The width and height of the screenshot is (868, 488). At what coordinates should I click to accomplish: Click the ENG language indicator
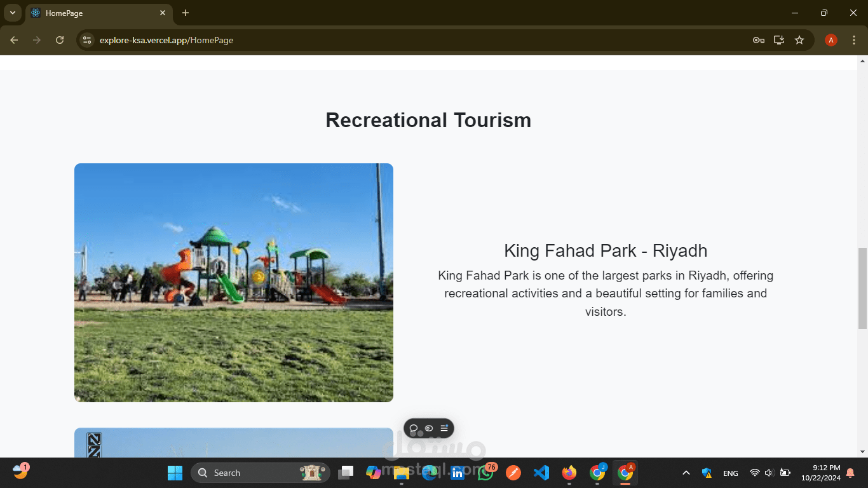731,473
